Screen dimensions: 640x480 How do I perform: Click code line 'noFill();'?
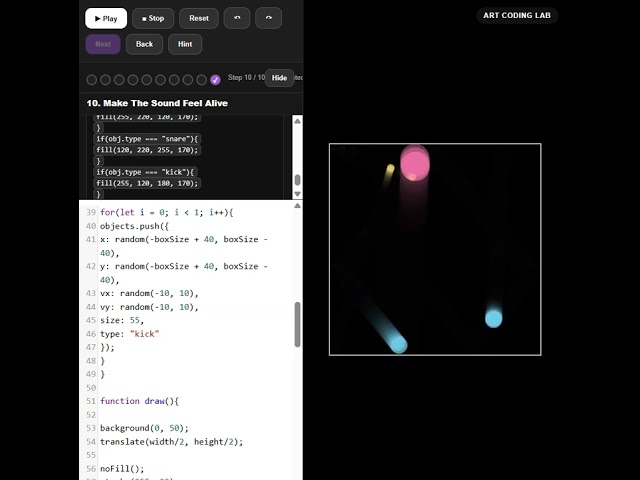pyautogui.click(x=122, y=469)
